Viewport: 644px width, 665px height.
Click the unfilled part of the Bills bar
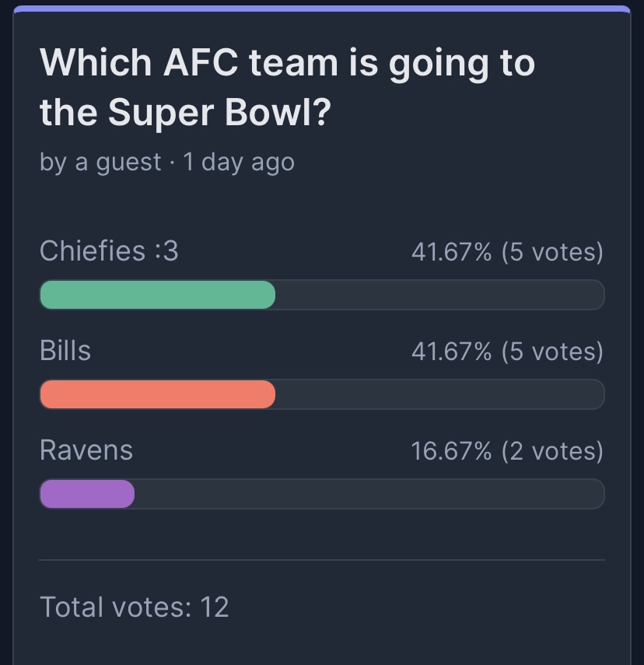[440, 394]
